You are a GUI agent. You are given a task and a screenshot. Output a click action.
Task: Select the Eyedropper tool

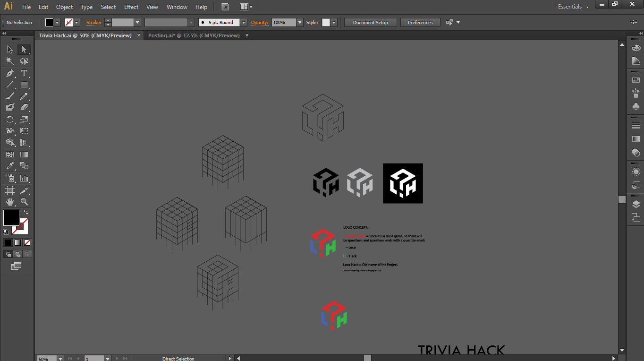[x=9, y=166]
